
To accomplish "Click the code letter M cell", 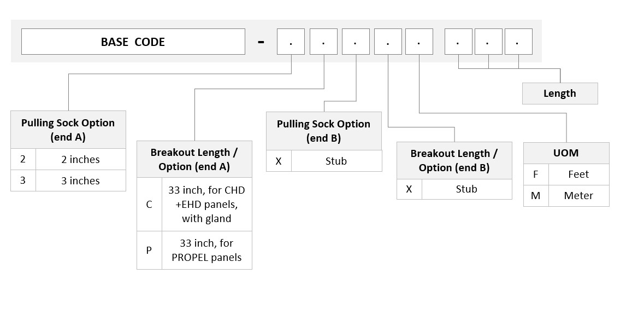I will [536, 196].
